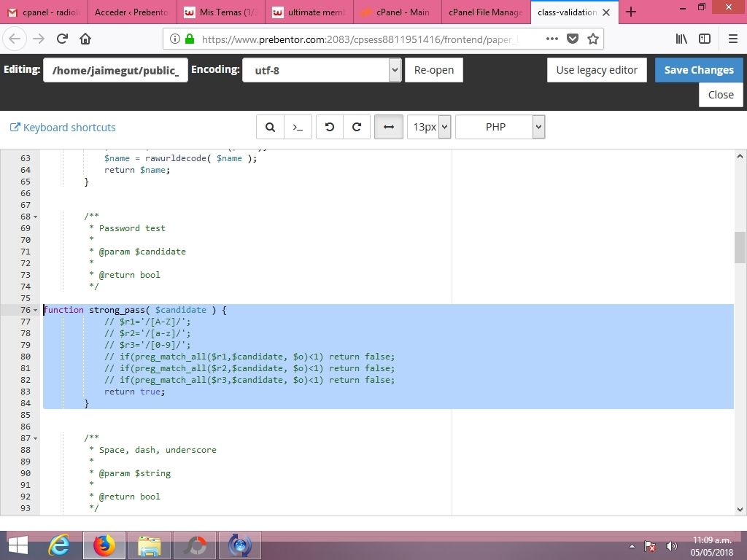Close the file editor
Viewport: 747px width, 560px height.
click(x=721, y=95)
